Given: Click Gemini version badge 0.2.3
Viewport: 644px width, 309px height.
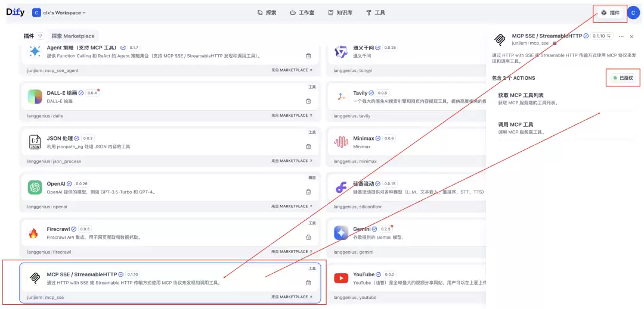Looking at the screenshot, I should click(x=386, y=229).
